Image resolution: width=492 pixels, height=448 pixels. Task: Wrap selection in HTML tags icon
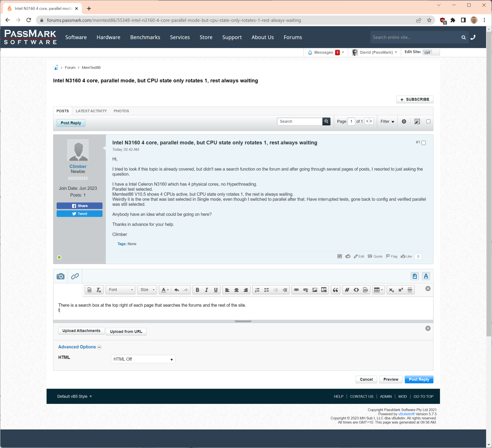(x=356, y=290)
